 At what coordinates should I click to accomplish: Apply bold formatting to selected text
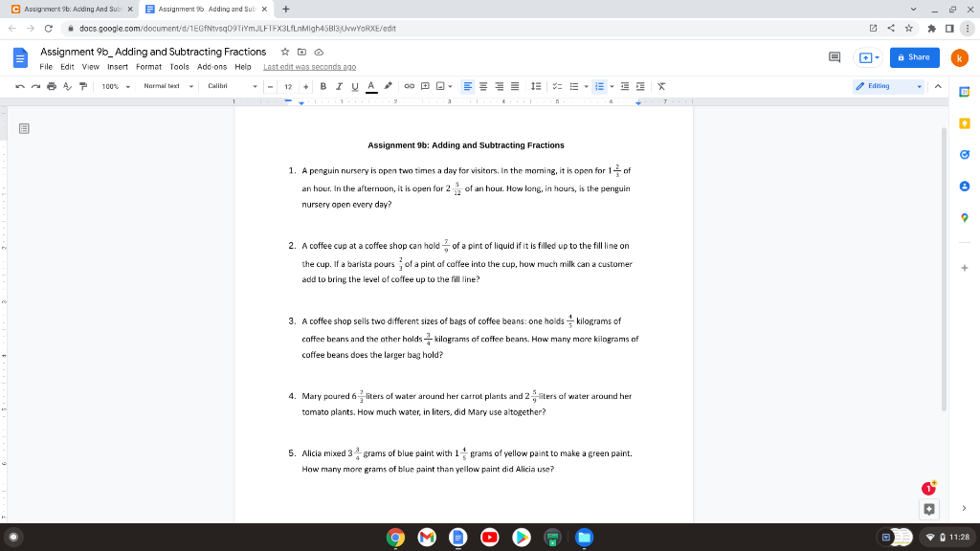pos(322,85)
